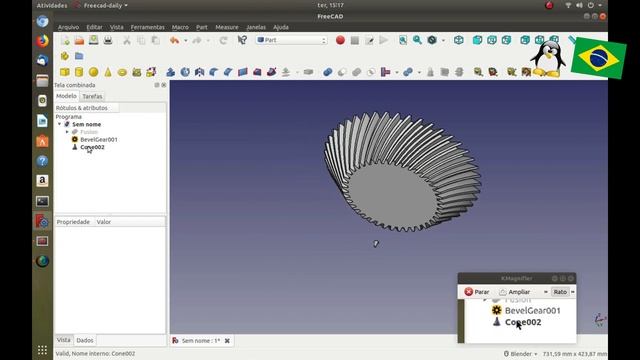
Task: Click the Revolve tool icon
Action: point(185,72)
